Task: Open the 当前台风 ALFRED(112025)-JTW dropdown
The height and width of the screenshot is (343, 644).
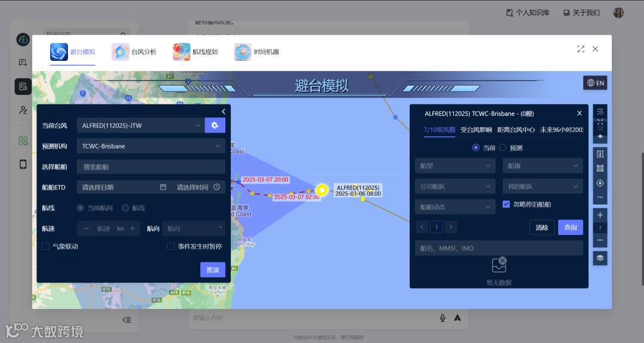Action: pyautogui.click(x=141, y=125)
